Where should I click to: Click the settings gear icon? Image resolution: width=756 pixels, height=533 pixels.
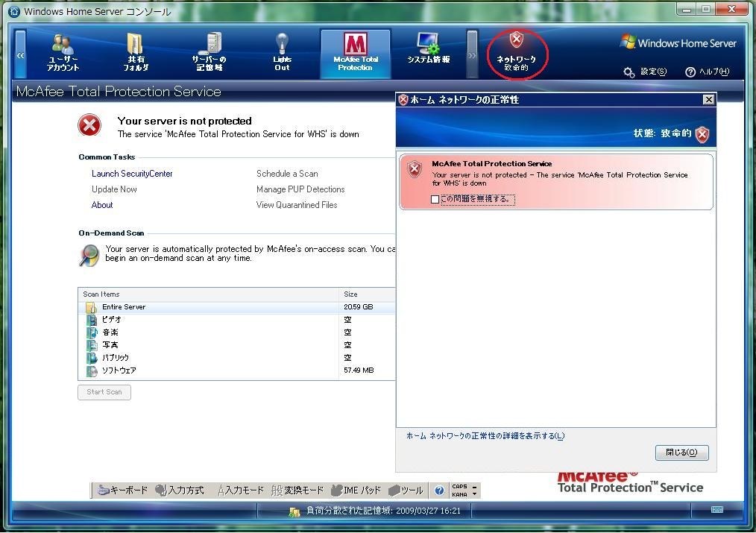pos(629,72)
